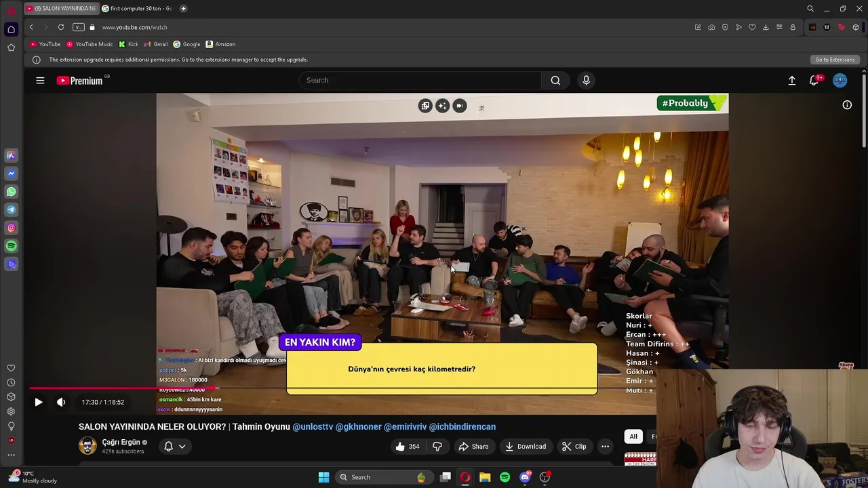
Task: Click the Go to Extensions button
Action: pos(835,60)
